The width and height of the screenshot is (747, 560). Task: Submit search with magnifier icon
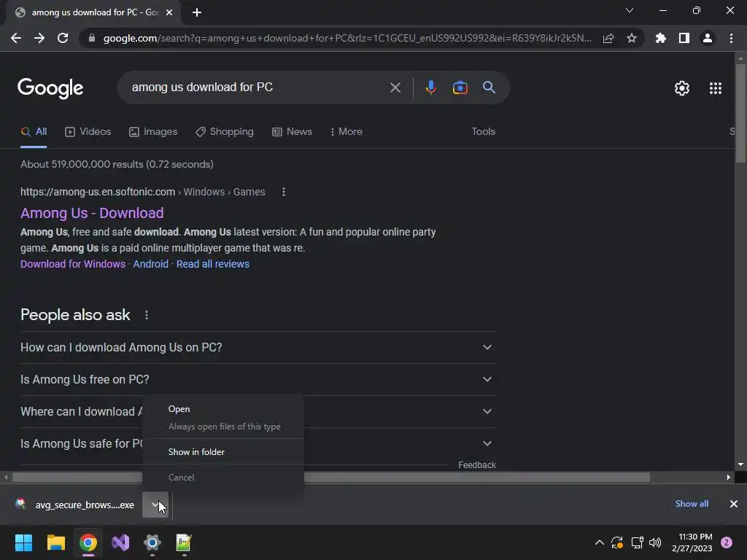point(489,87)
